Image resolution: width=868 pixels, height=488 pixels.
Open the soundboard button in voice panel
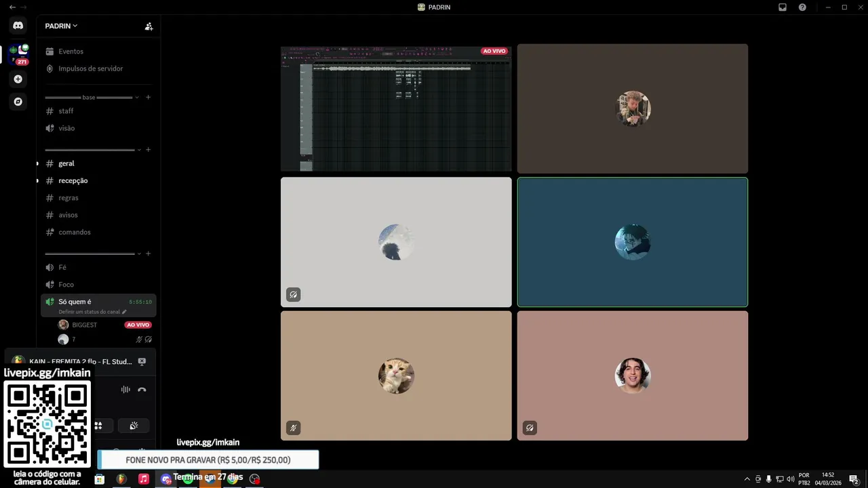(134, 426)
